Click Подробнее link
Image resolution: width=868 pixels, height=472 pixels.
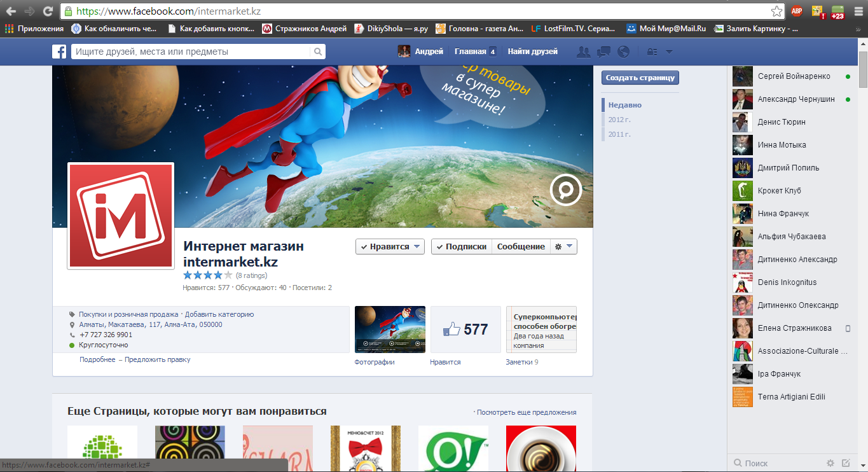[x=97, y=359]
